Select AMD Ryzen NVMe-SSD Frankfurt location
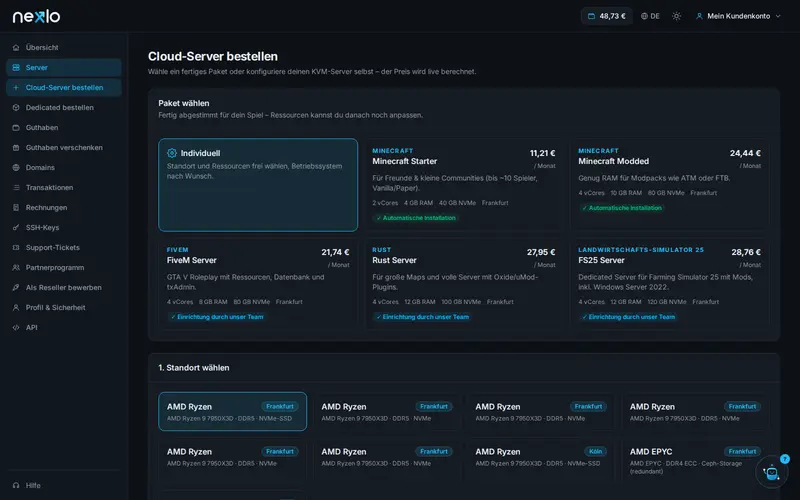The height and width of the screenshot is (500, 800). 233,411
